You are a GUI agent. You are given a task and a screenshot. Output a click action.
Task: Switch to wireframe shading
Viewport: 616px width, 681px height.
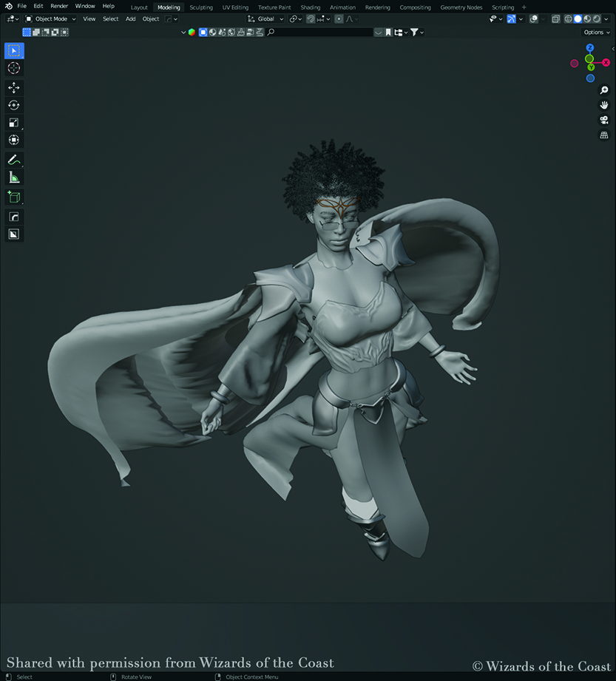(568, 19)
